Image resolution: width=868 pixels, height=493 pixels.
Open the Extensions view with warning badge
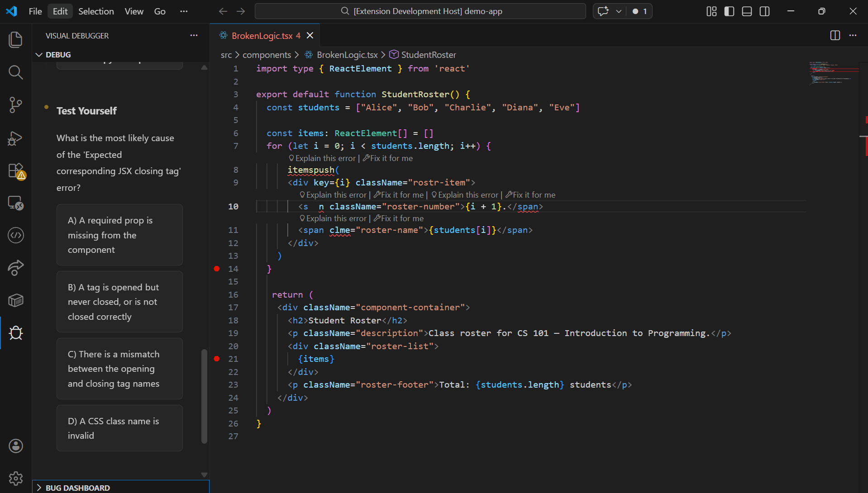(x=16, y=171)
